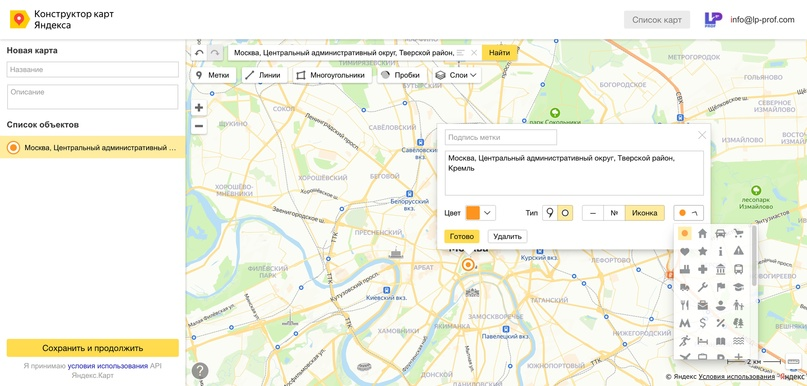Select the bank building with columns icon
807x386 pixels.
[721, 269]
